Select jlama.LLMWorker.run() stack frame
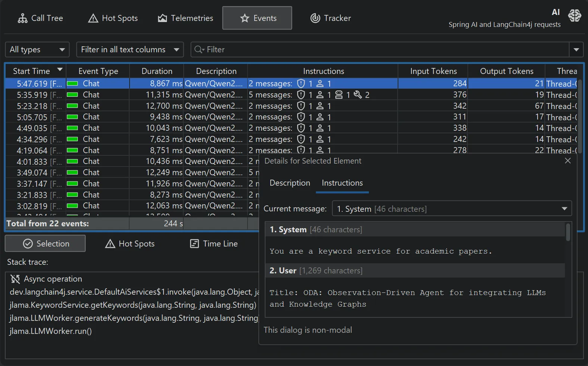 click(x=50, y=331)
